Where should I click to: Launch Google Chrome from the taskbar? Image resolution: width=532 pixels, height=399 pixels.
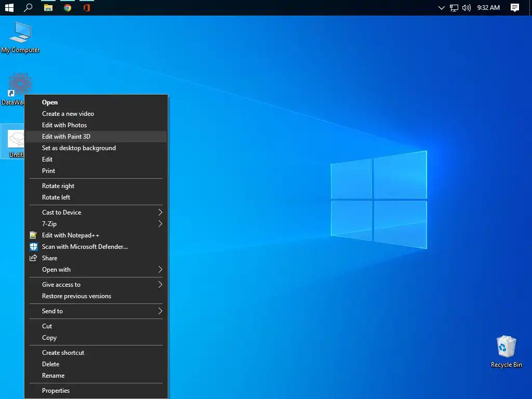pyautogui.click(x=68, y=7)
